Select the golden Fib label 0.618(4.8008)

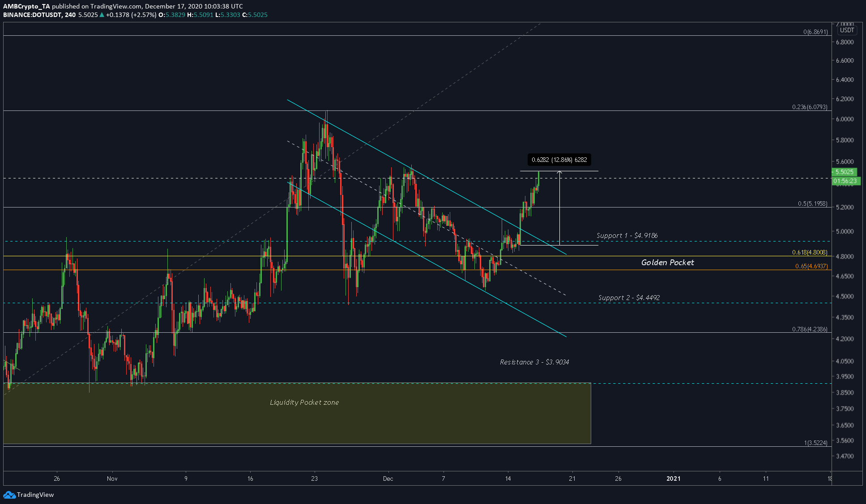pos(810,252)
